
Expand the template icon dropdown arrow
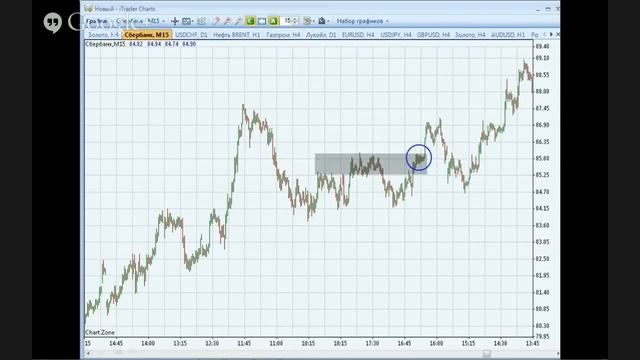[x=313, y=21]
